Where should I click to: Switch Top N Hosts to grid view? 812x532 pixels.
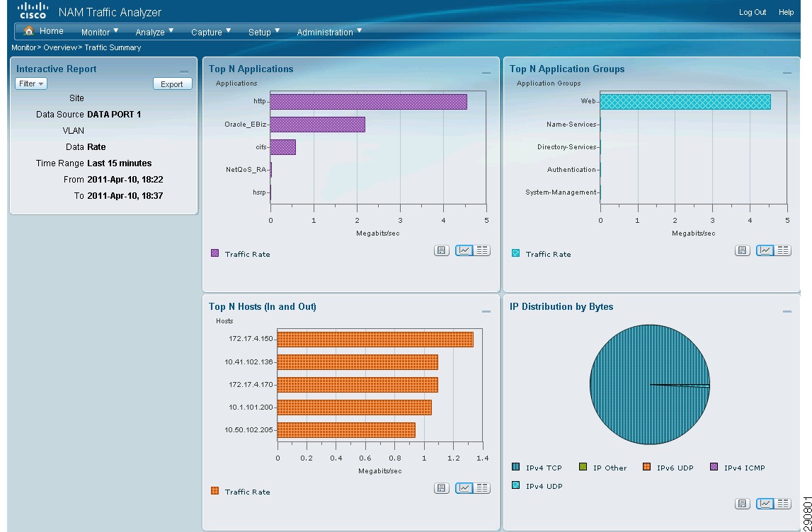[482, 488]
